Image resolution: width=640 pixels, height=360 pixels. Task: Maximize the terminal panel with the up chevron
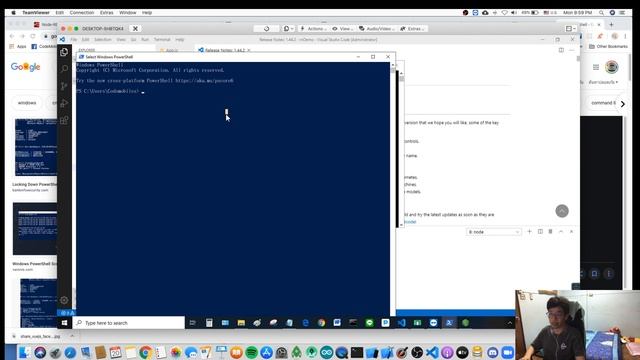point(561,231)
